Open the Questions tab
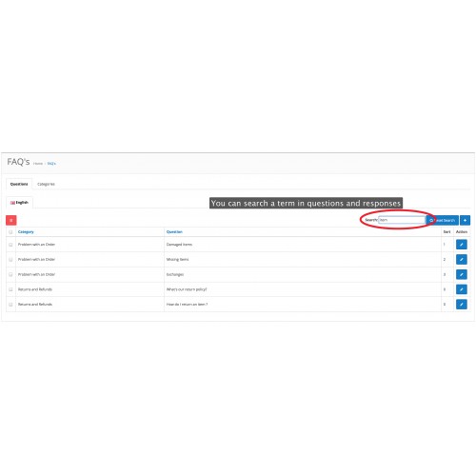The width and height of the screenshot is (476, 476). pyautogui.click(x=19, y=184)
